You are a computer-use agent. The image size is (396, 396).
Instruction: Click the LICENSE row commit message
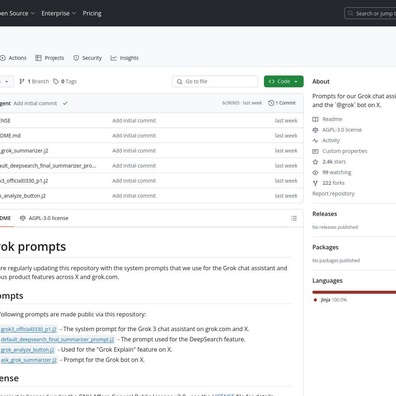point(134,121)
